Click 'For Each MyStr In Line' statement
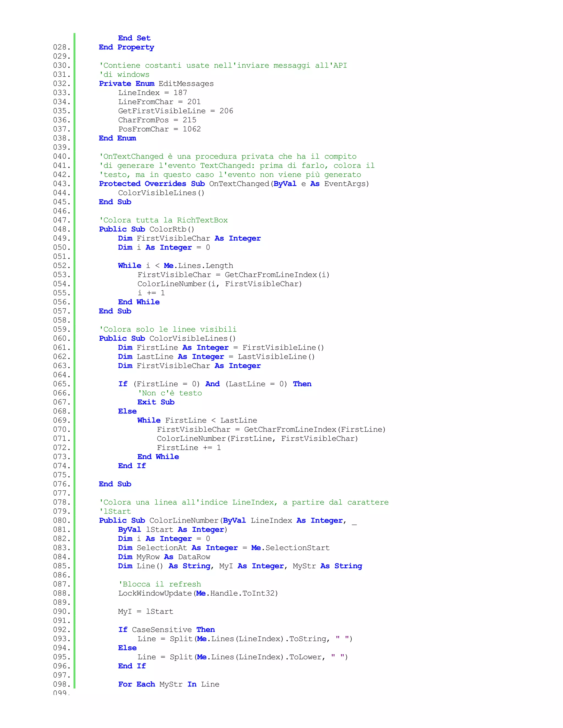Screen dimensions: 563x728 169,684
